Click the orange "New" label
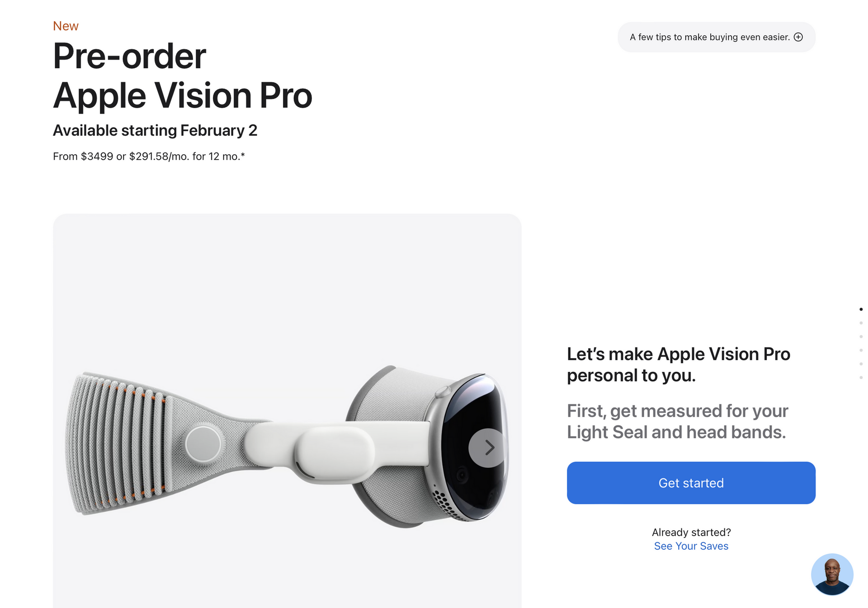868x608 pixels. [x=66, y=26]
